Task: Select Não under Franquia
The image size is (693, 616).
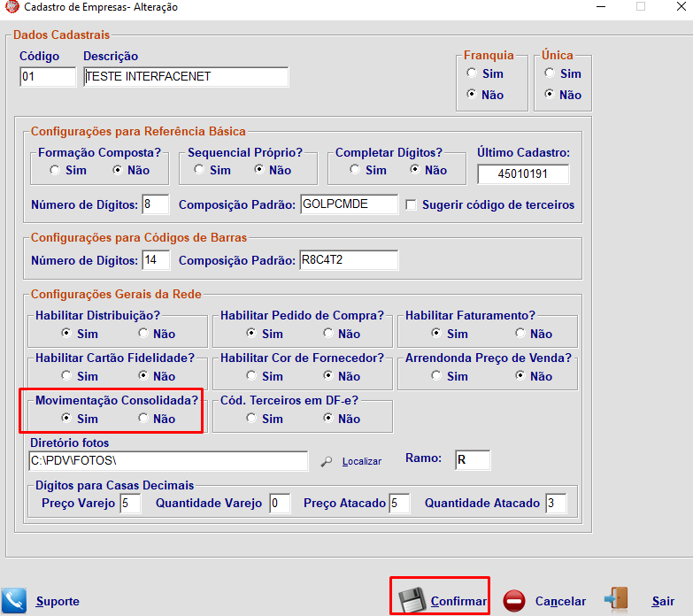Action: [x=472, y=94]
